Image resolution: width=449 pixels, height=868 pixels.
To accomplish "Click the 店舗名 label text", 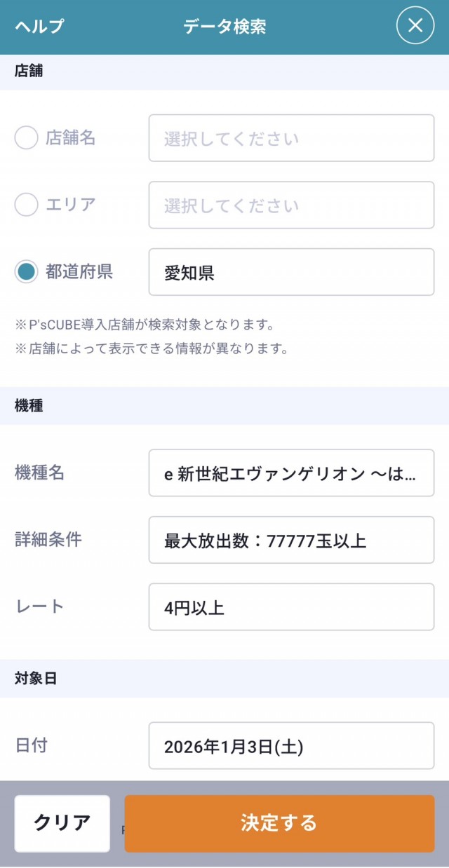I will click(x=70, y=138).
